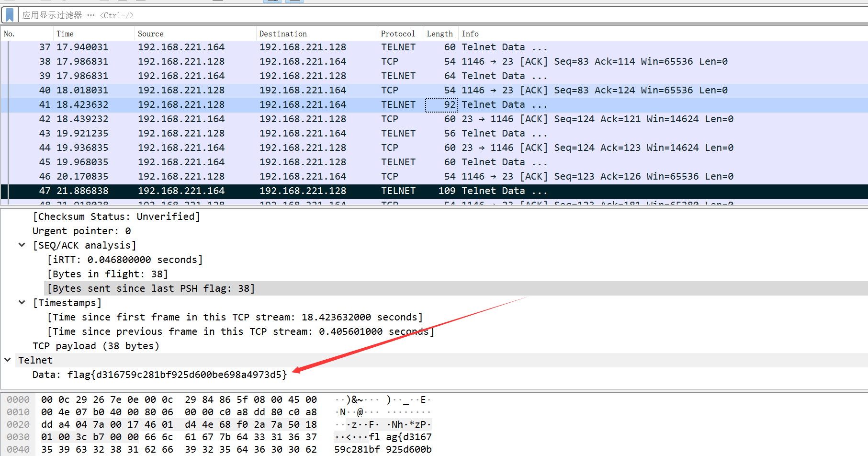Select the Urgent pointer: 0 field
Screen dimensions: 868x456
81,231
